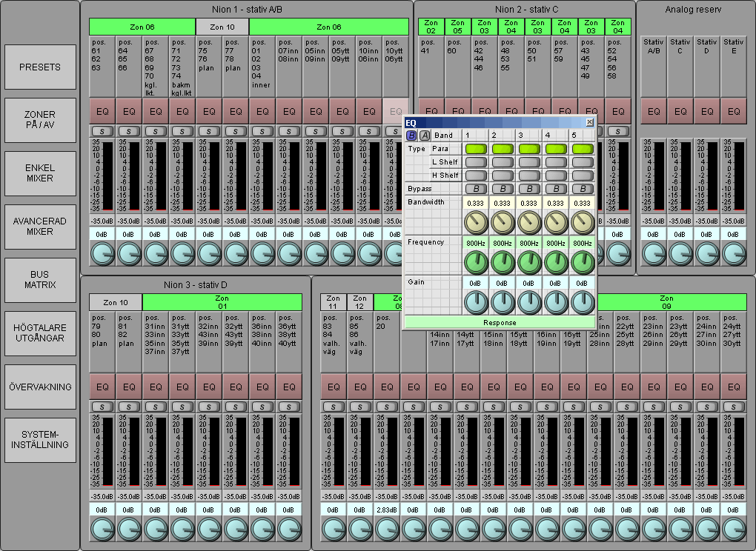Click the blue B button in EQ header

[412, 136]
